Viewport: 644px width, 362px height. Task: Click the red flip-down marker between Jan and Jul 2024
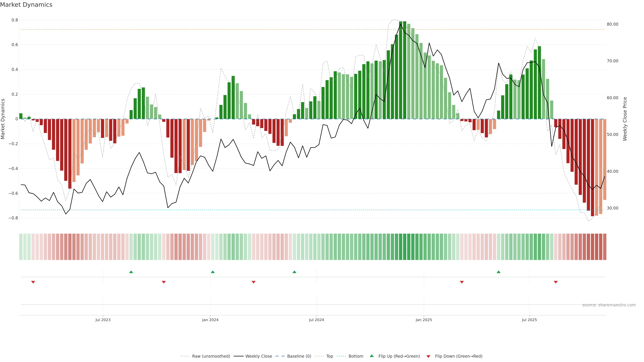254,282
